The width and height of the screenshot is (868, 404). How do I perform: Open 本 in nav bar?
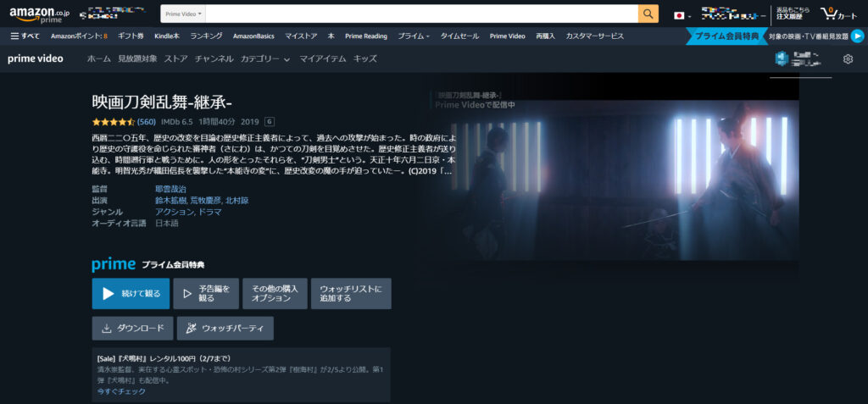coord(331,36)
